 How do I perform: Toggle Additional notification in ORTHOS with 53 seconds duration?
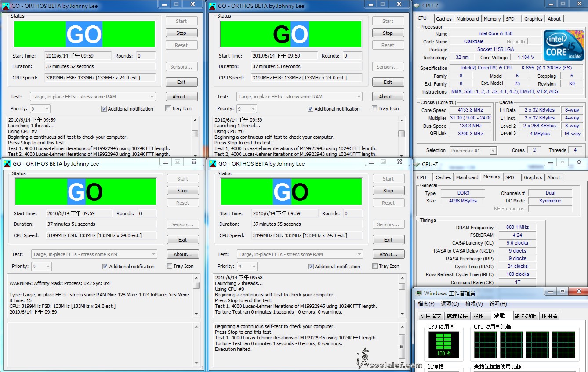pyautogui.click(x=310, y=108)
